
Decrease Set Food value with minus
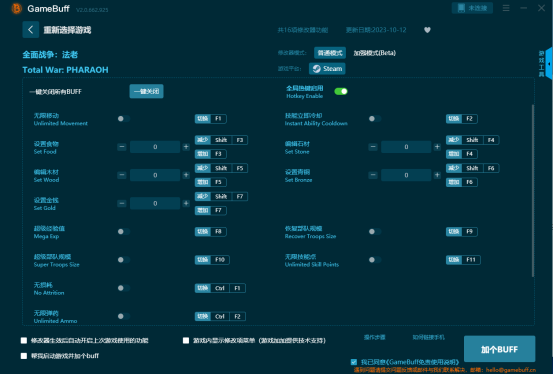click(x=122, y=147)
